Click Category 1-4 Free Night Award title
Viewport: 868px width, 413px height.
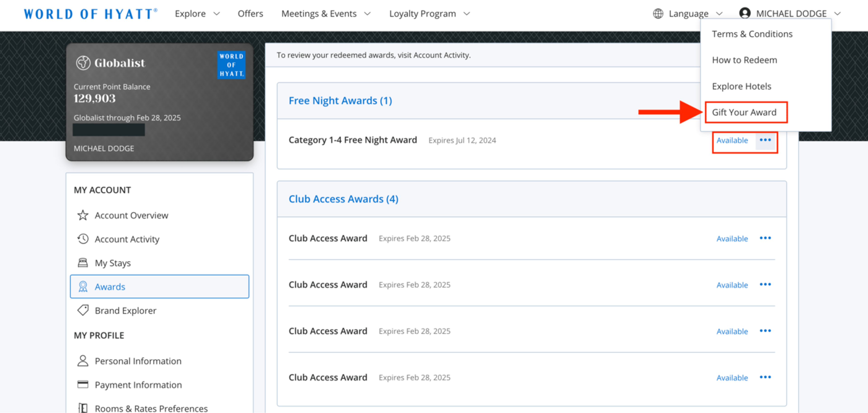[352, 140]
